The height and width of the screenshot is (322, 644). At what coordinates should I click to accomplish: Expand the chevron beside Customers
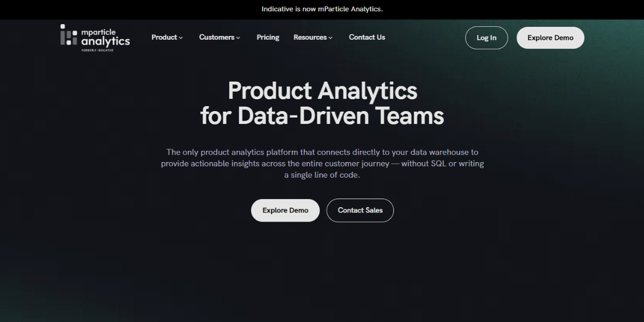click(x=238, y=38)
